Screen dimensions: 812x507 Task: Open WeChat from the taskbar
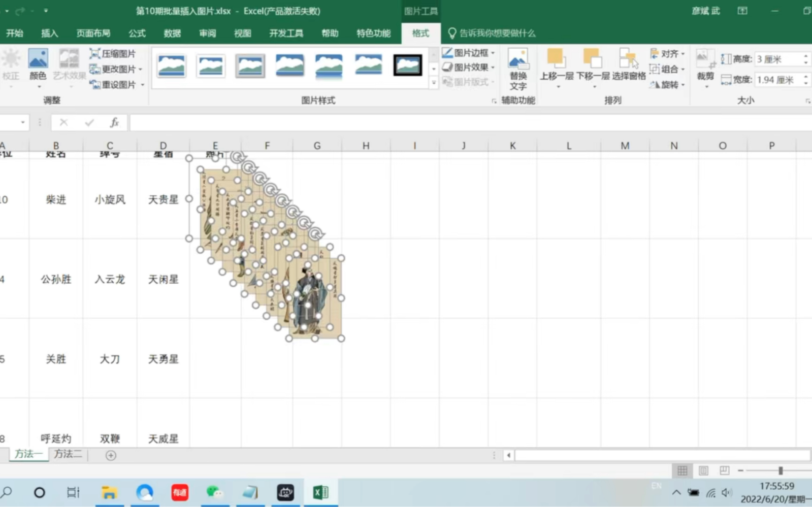215,492
